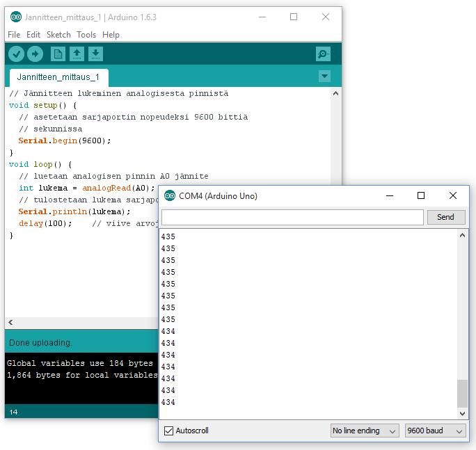Click line number 14 in status bar
Image resolution: width=476 pixels, height=450 pixels.
(13, 412)
